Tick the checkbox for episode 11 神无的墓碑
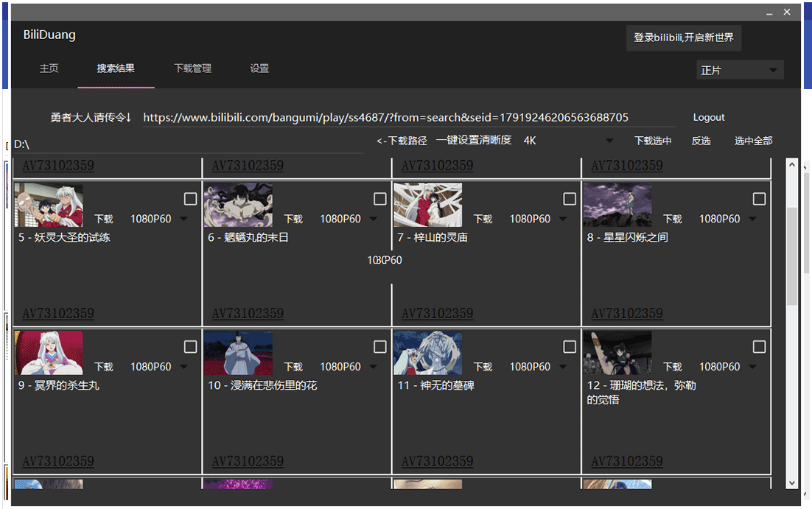Viewport: 812px width, 509px height. tap(570, 346)
